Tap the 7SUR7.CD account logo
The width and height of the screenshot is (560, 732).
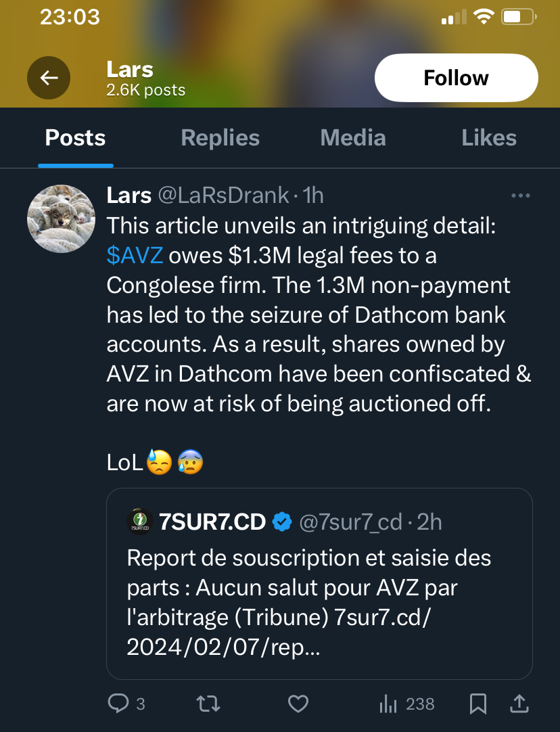(140, 522)
